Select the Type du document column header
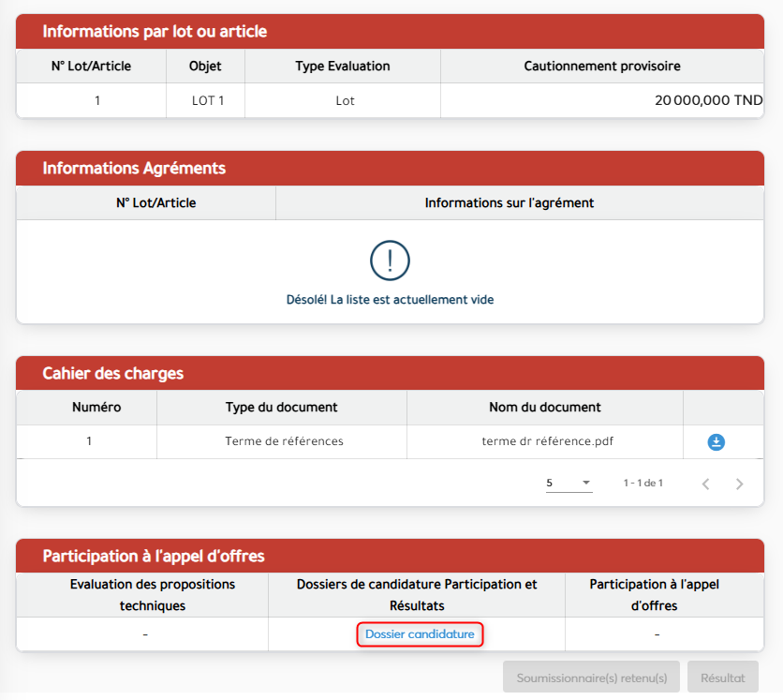 (x=282, y=408)
